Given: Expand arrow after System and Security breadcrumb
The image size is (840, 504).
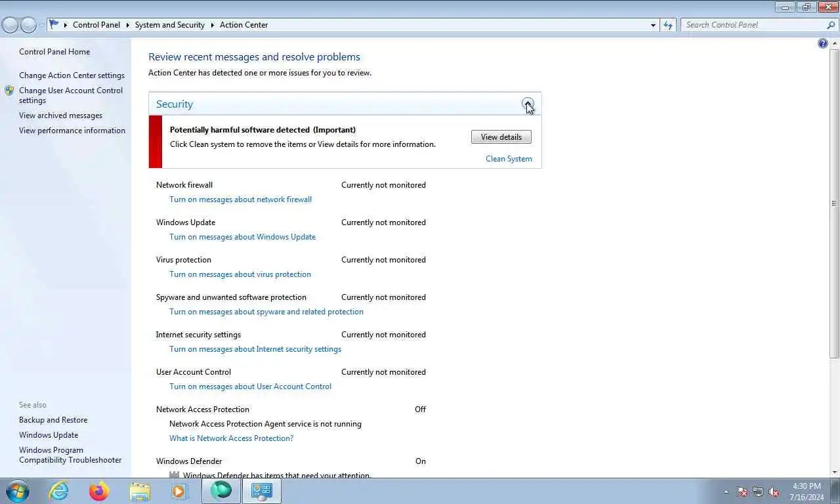Looking at the screenshot, I should click(213, 25).
